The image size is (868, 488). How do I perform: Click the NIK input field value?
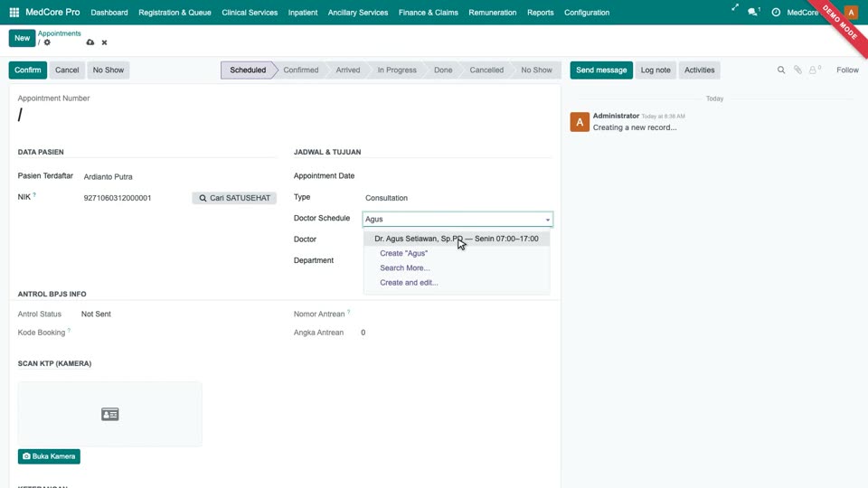click(x=135, y=198)
